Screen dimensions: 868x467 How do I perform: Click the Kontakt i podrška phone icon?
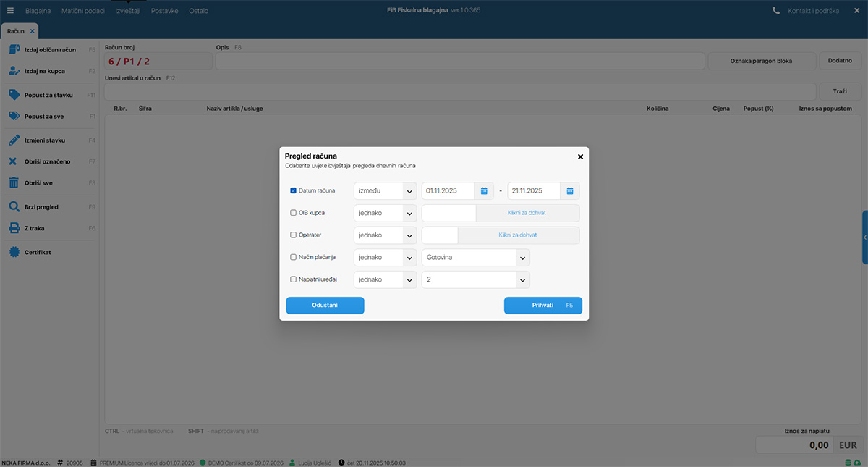point(776,11)
